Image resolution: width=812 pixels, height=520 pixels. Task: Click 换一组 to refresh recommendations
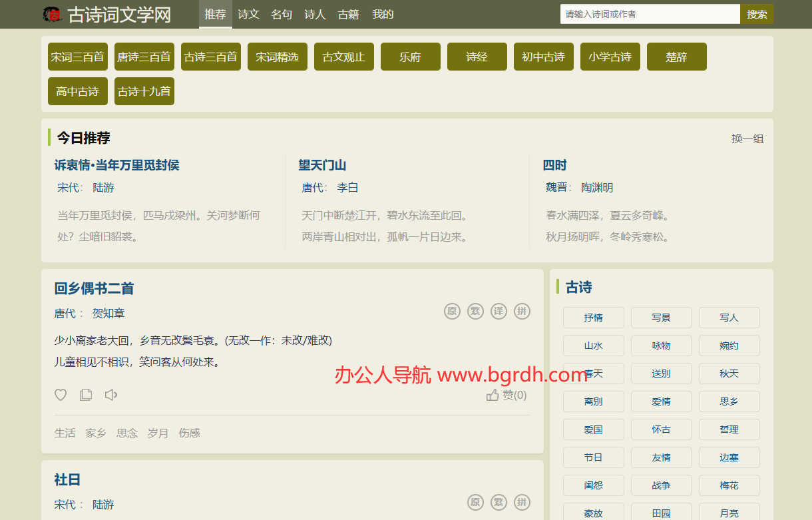(x=747, y=138)
